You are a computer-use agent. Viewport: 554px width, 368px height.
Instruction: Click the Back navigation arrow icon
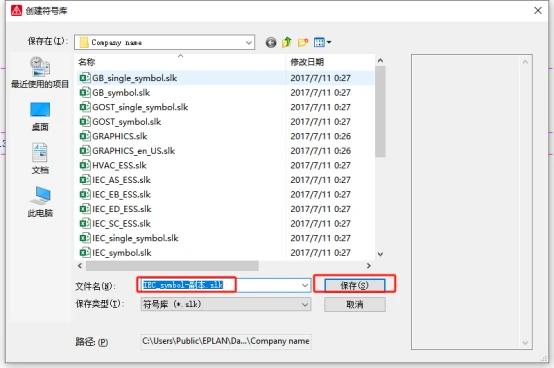271,43
